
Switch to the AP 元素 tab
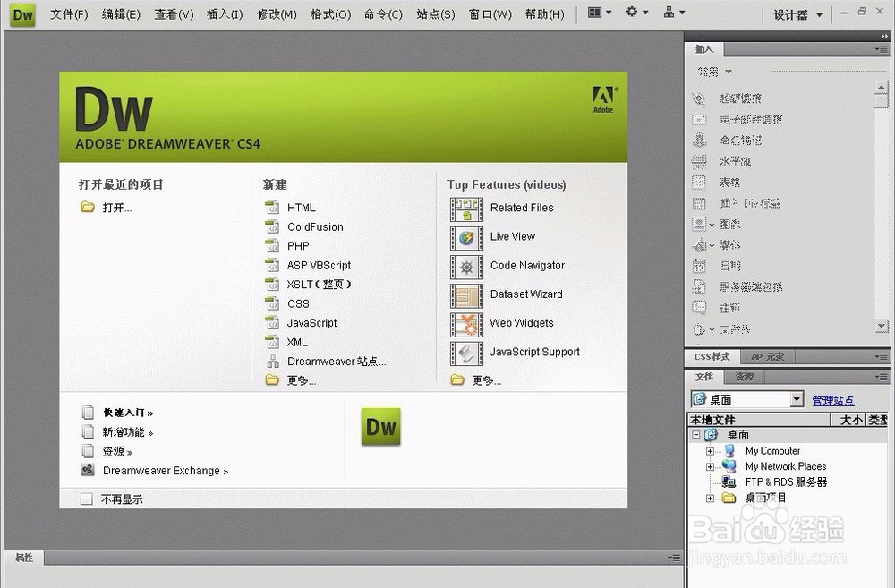coord(768,357)
